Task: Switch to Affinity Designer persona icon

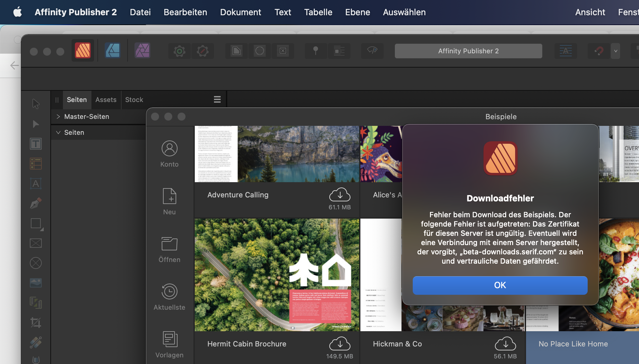Action: [112, 51]
